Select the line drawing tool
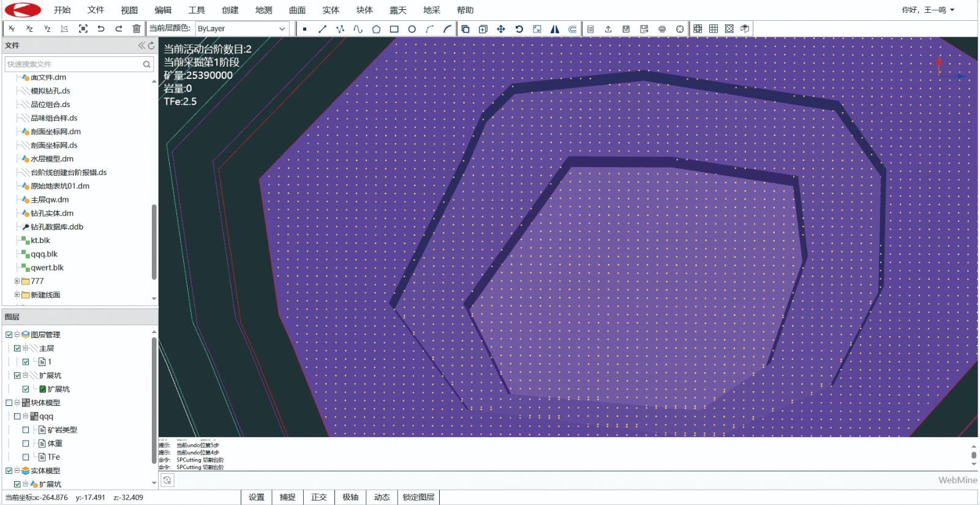 click(322, 29)
